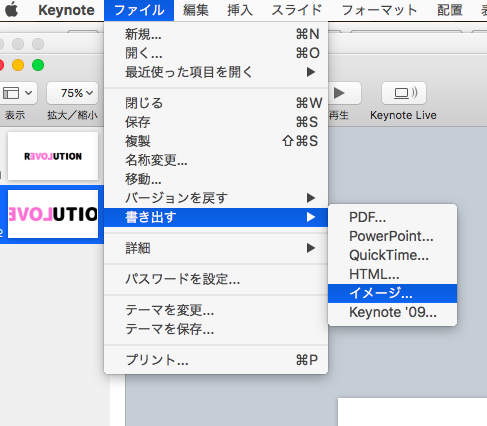
Task: Open the 表示 view options button
Action: pyautogui.click(x=18, y=93)
